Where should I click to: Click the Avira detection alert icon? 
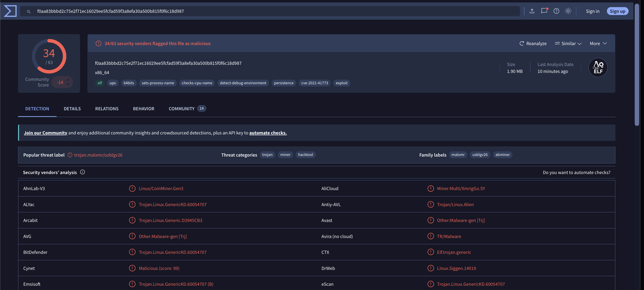[x=430, y=236]
